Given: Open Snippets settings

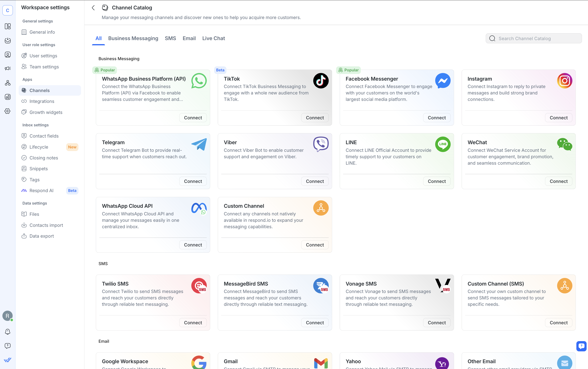Looking at the screenshot, I should click(50, 169).
